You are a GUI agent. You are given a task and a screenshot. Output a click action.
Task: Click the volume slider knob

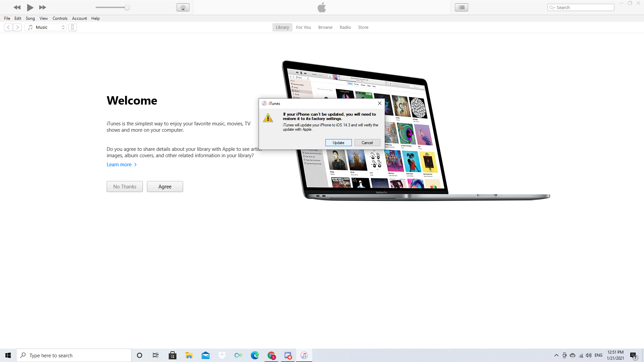(x=127, y=7)
